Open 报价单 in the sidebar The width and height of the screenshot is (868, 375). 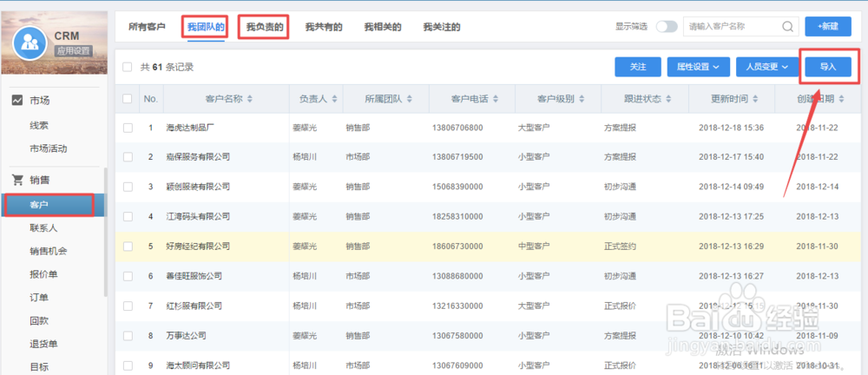tap(43, 274)
